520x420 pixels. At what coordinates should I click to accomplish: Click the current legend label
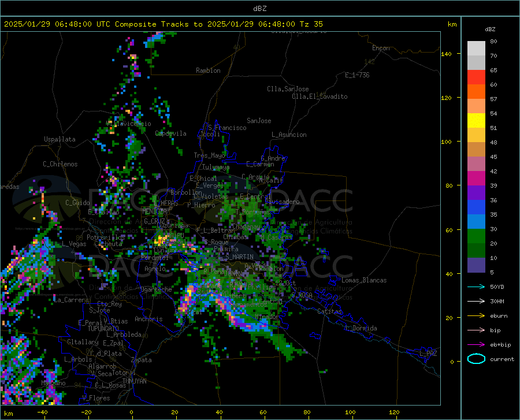[502, 359]
